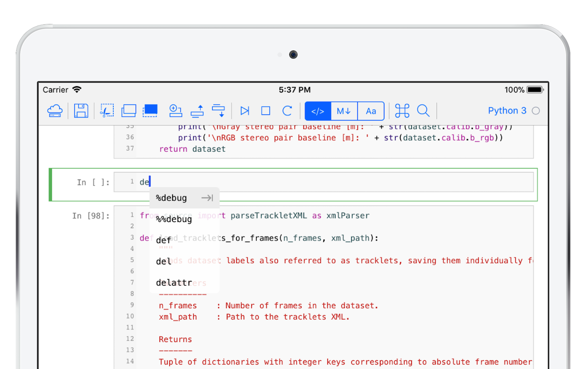Click 'xml_path : Path to the tracklets XML.' line
Viewport: 588px width, 369px height.
[x=254, y=317]
